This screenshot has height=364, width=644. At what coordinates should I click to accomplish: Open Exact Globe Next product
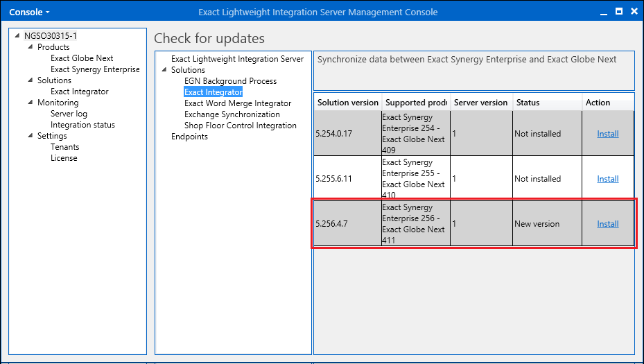coord(82,58)
